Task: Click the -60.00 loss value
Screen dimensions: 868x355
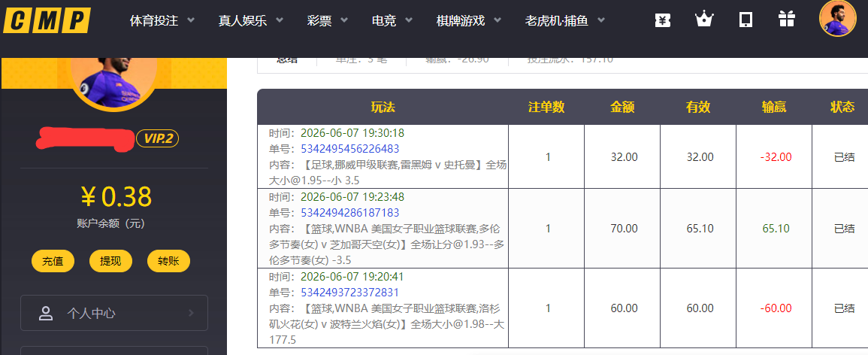Action: click(776, 308)
